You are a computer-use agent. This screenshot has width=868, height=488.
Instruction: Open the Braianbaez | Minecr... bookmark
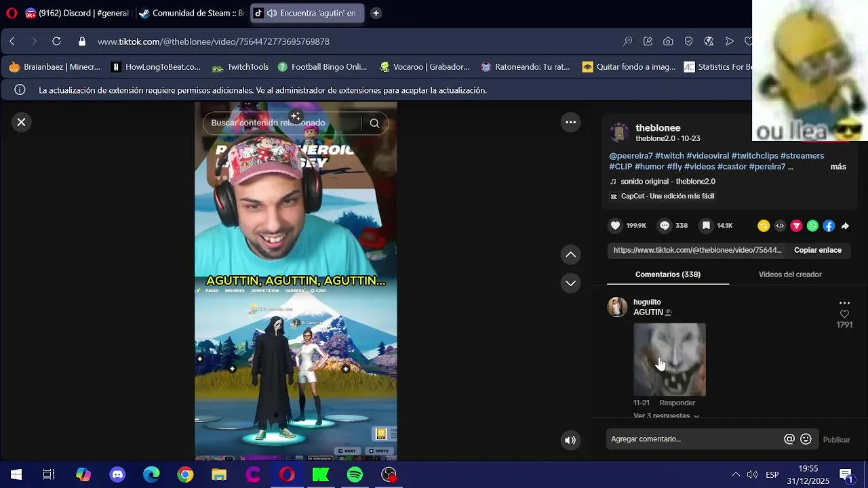click(x=54, y=66)
